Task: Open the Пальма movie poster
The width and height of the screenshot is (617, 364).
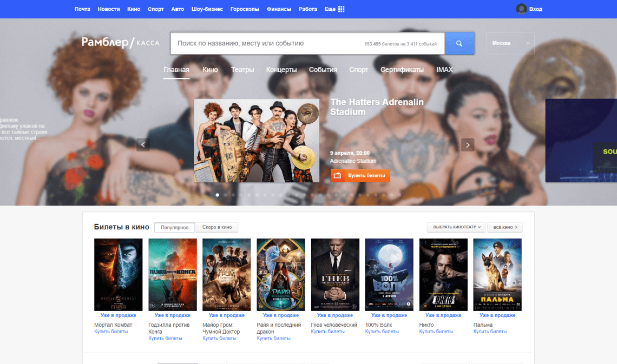Action: 497,275
